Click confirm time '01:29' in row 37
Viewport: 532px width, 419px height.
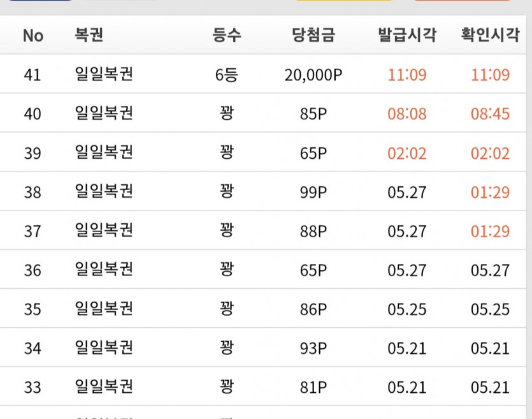click(490, 232)
